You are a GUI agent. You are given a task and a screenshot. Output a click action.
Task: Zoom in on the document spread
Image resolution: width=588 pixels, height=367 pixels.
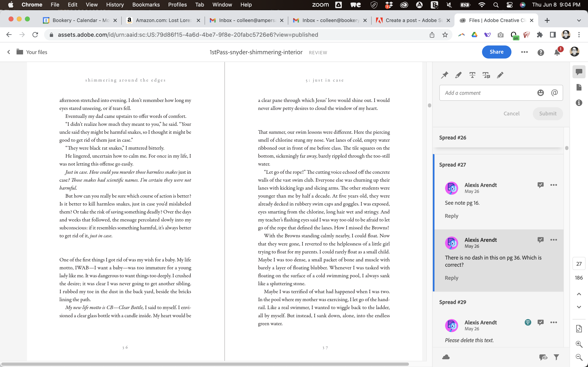pos(579,344)
